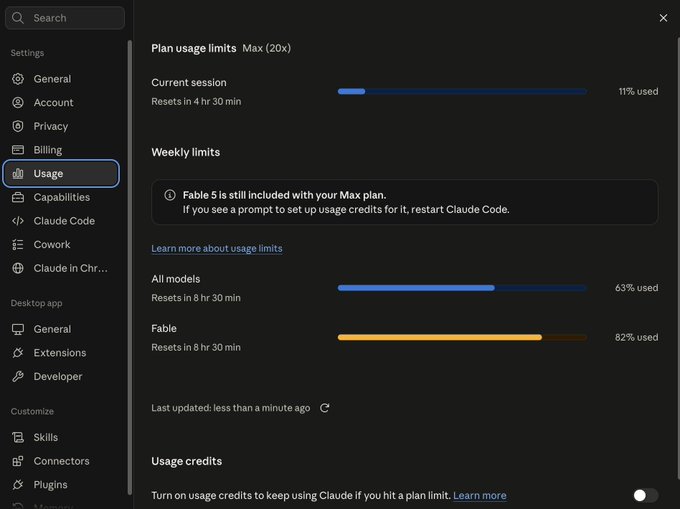Screen dimensions: 680x509
Task: Open General settings under Settings
Action: coord(61,79)
